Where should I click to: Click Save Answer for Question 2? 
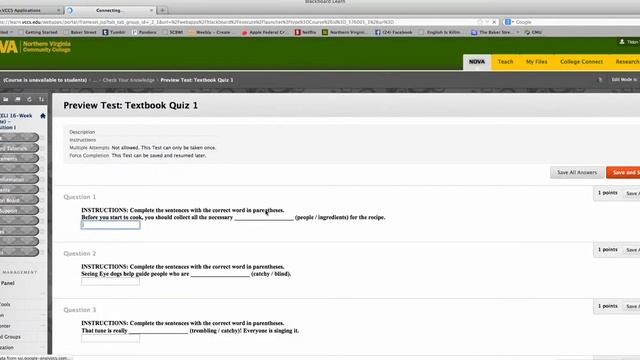pos(633,250)
